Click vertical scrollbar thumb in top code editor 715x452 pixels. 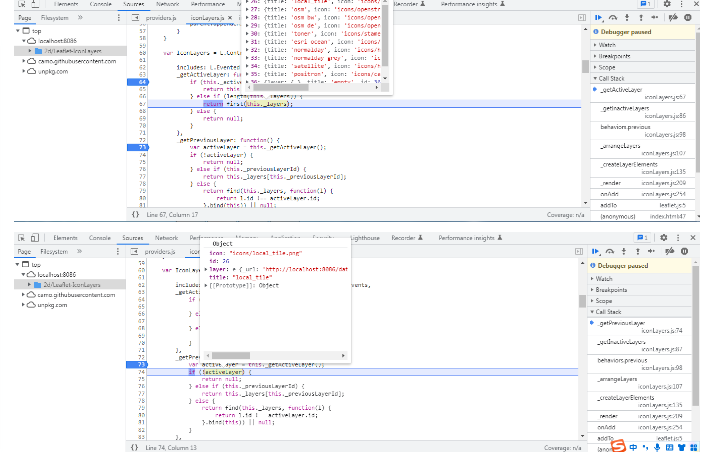585,67
